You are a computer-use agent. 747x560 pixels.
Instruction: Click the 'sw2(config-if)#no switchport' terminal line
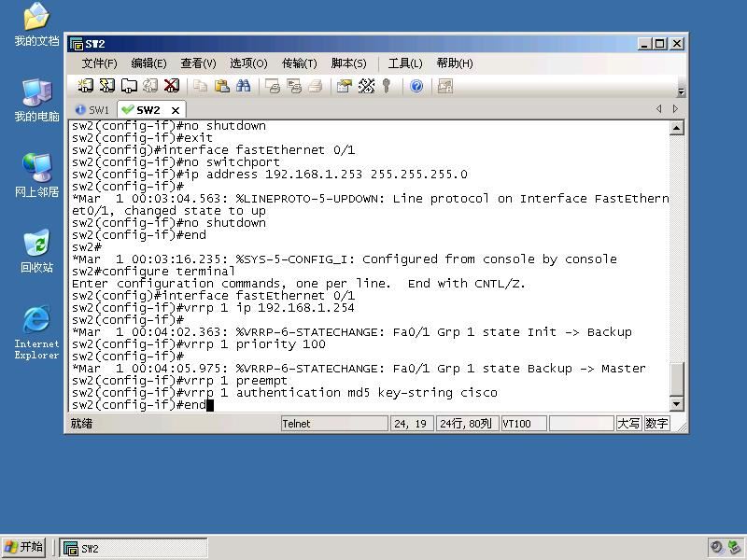click(x=176, y=161)
